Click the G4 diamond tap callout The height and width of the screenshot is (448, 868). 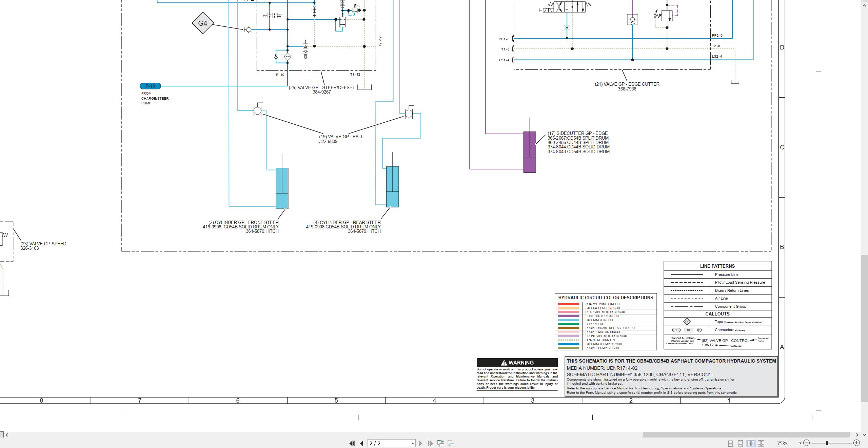tap(202, 23)
